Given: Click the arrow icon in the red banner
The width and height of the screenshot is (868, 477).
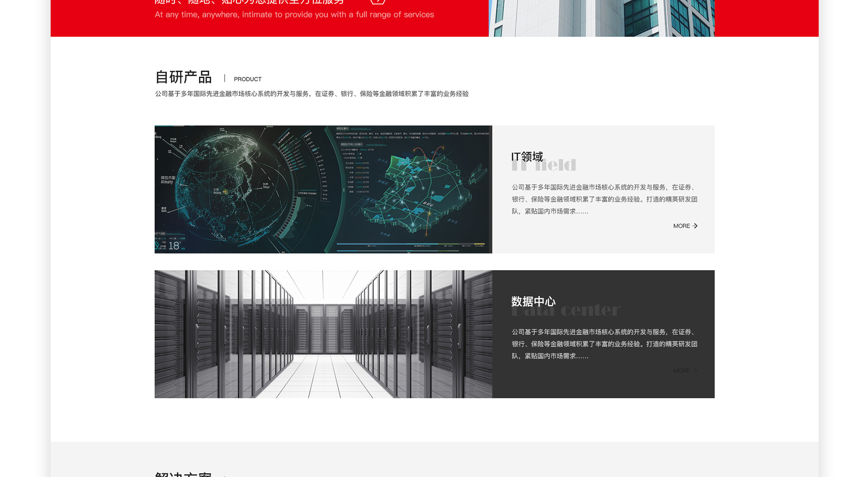Looking at the screenshot, I should tap(378, 1).
